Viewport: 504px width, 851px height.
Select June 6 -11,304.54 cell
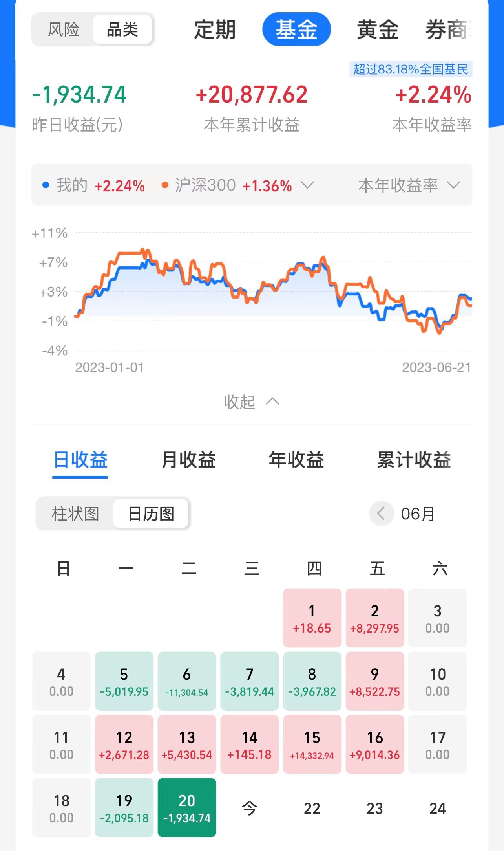click(x=187, y=681)
